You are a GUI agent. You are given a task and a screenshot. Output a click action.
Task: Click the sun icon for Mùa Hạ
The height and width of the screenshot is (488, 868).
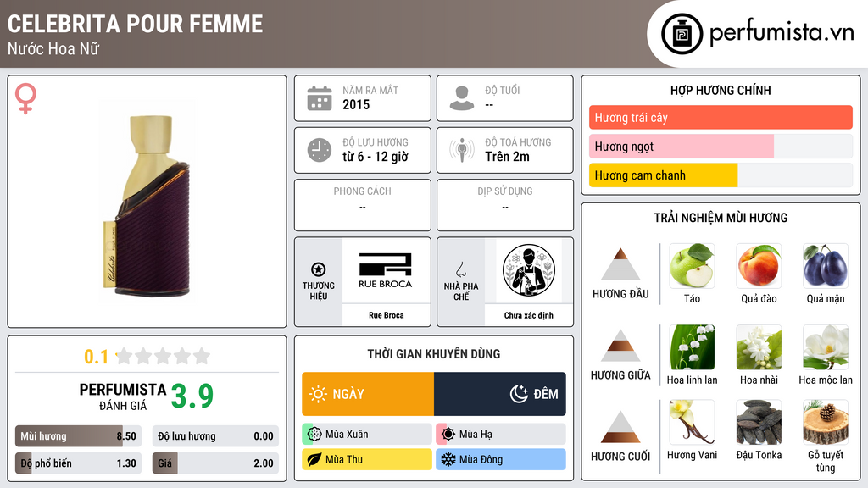click(448, 435)
